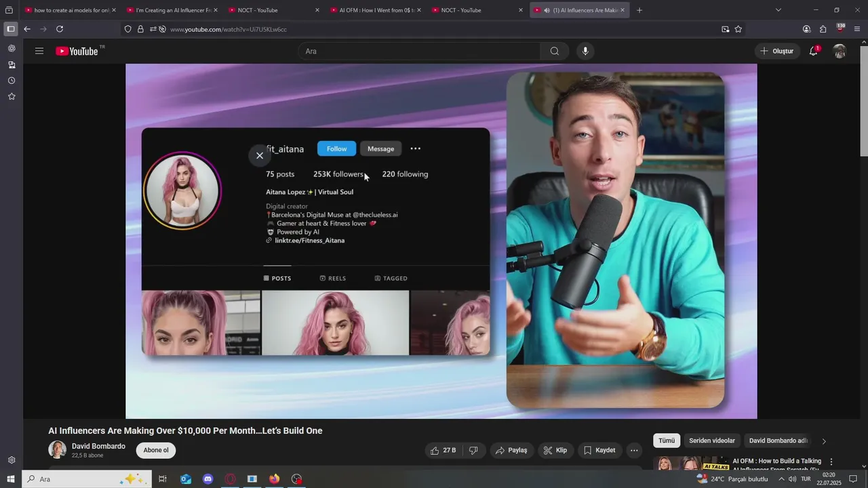Reload the current YouTube page
This screenshot has height=488, width=868.
[60, 29]
